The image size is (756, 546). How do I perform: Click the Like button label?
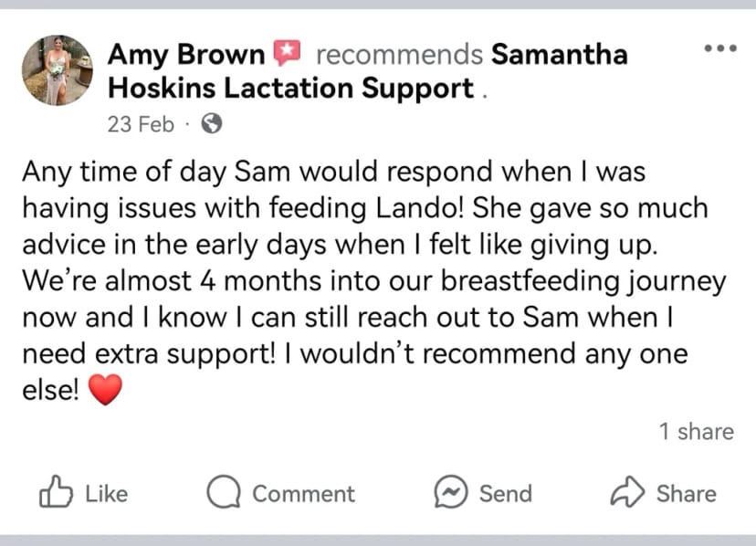click(107, 494)
